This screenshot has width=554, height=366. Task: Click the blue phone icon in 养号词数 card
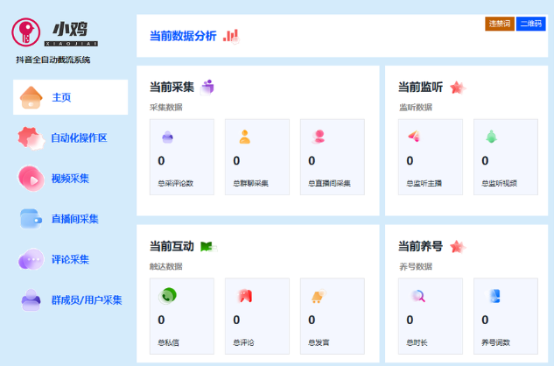tap(495, 296)
